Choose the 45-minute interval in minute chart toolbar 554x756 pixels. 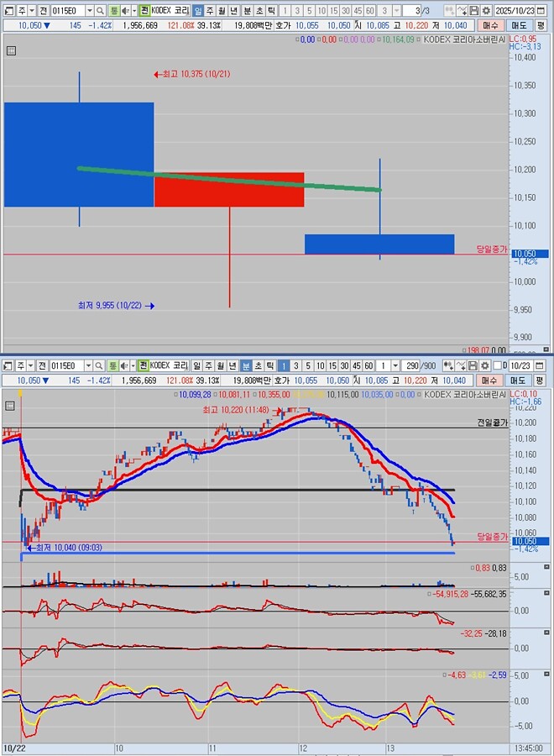coord(357,365)
